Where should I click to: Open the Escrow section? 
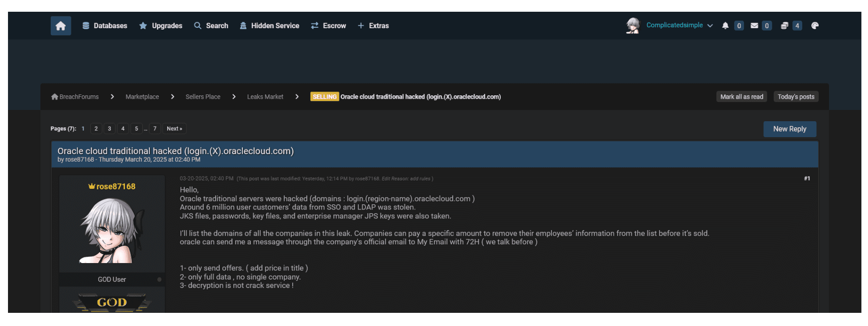(x=328, y=26)
